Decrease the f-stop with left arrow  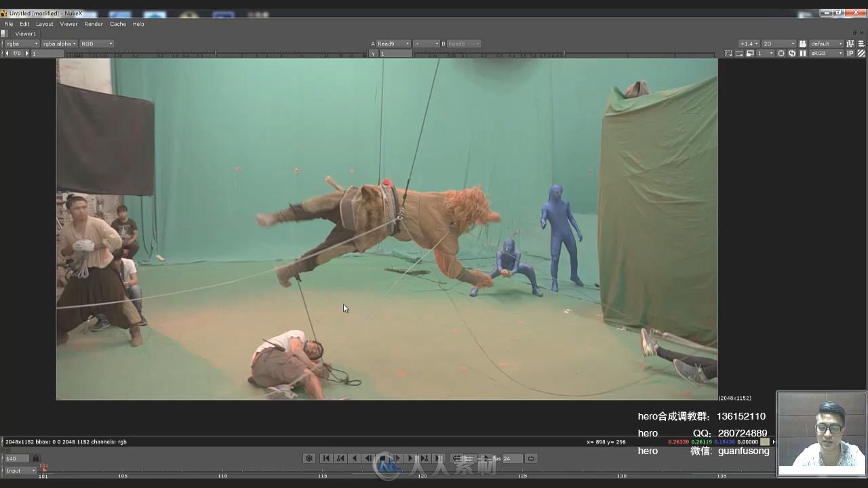(x=7, y=53)
